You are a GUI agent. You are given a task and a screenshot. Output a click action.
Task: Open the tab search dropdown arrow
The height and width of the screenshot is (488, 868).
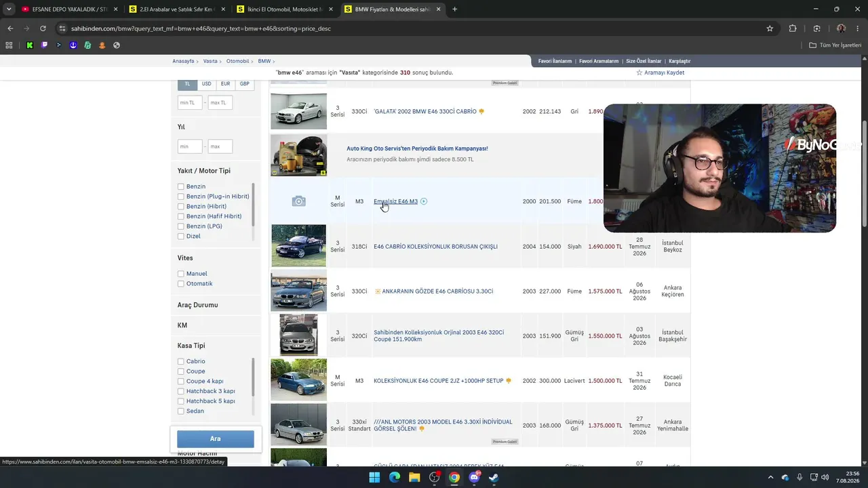9,9
